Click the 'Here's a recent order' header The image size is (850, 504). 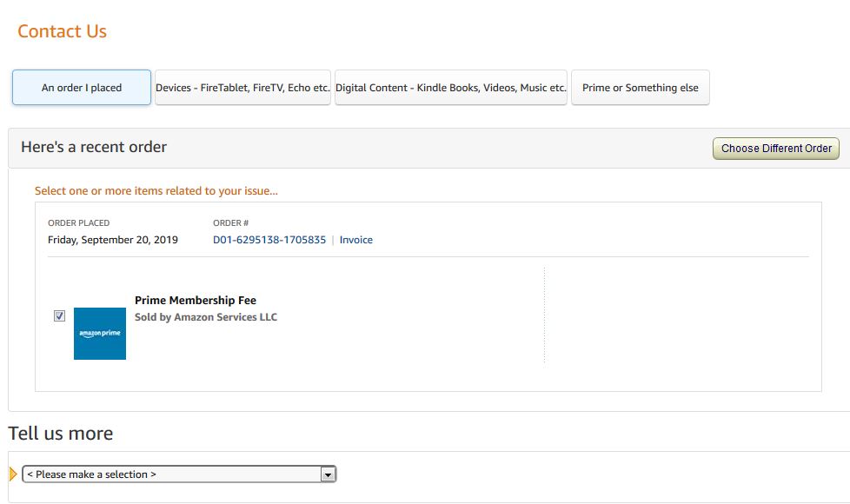[x=94, y=147]
